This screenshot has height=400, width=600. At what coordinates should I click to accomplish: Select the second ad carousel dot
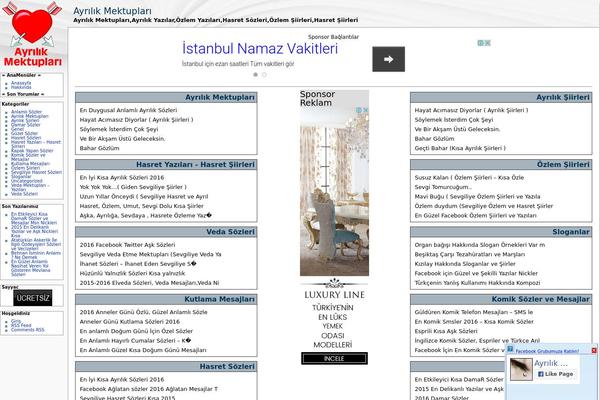(x=264, y=75)
